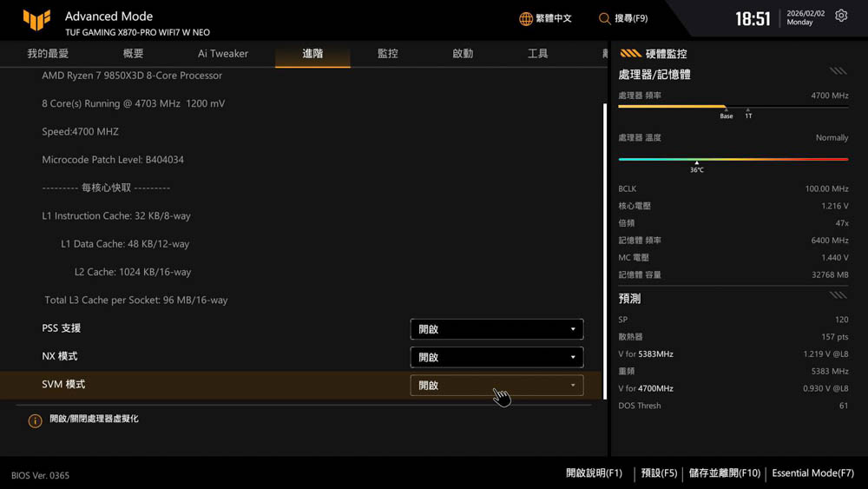Expand the SVM 模式 dropdown
This screenshot has width=868, height=489.
(x=496, y=385)
